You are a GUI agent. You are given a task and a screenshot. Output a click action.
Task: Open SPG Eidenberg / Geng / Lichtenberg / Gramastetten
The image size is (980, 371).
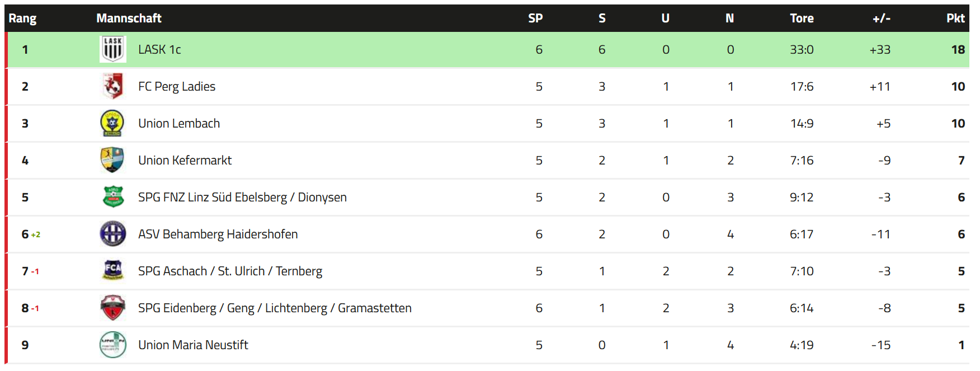click(x=275, y=308)
